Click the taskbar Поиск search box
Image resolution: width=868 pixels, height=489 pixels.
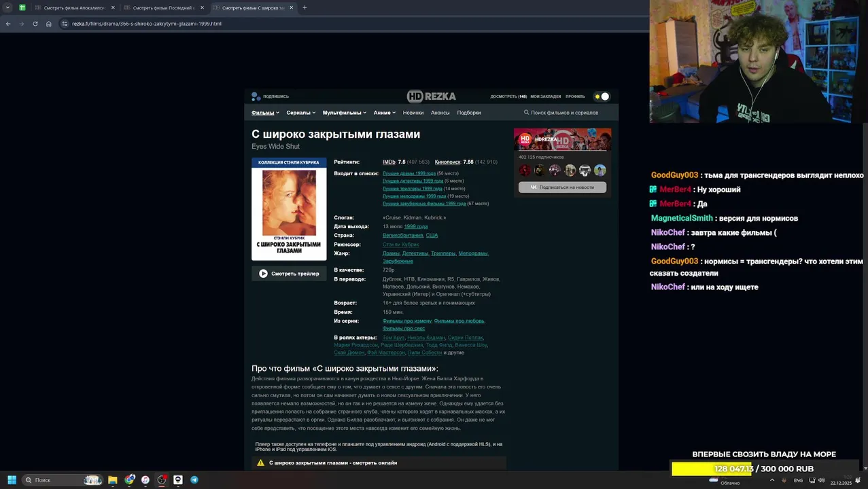coord(62,480)
